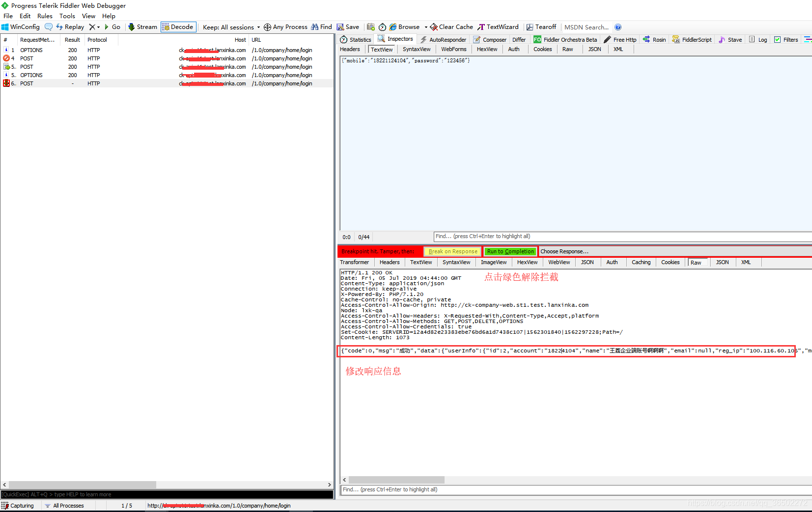Click the right arrow of sessions scrollbar

point(330,485)
